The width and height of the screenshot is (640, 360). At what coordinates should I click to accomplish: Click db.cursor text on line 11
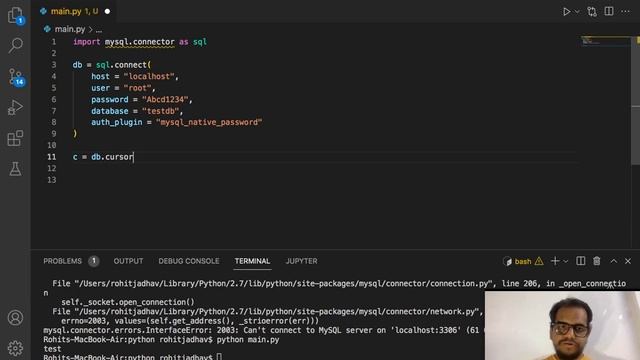[x=112, y=157]
